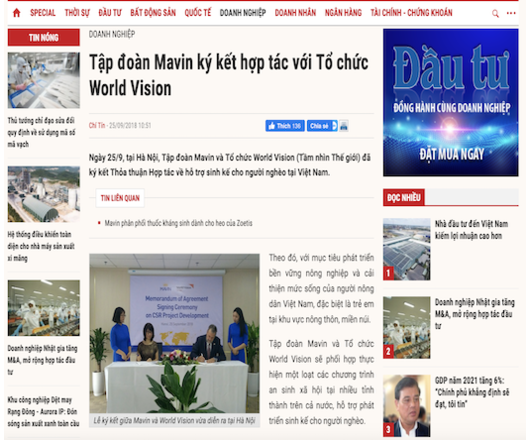The width and height of the screenshot is (530, 440).
Task: Open story Hệ thống điều khiển toàn diện xi măng
Action: coord(41,246)
